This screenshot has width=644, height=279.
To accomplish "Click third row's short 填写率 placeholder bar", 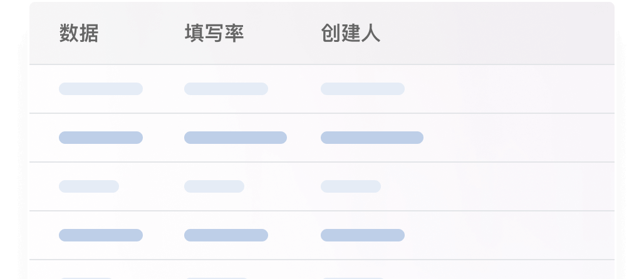I will tap(214, 186).
